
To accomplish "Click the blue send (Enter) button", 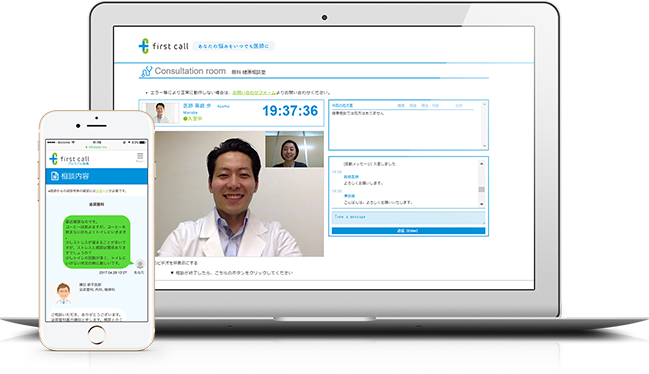I will tap(408, 231).
